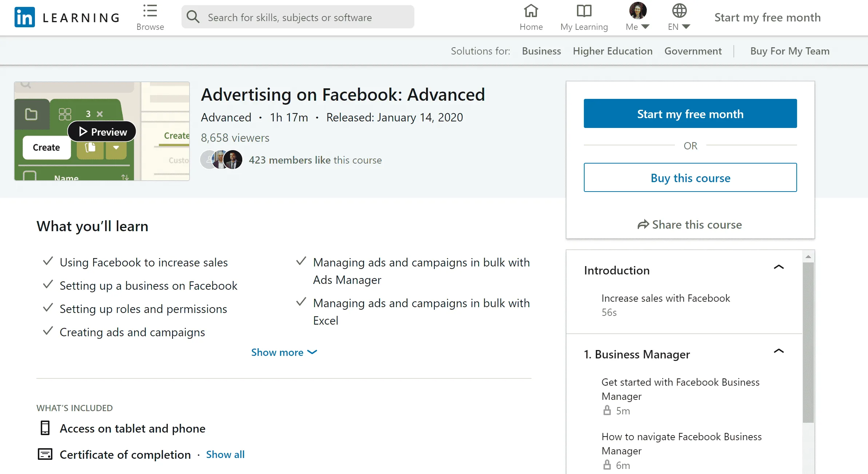The image size is (868, 474).
Task: Click What you'll learn heading
Action: pyautogui.click(x=92, y=226)
